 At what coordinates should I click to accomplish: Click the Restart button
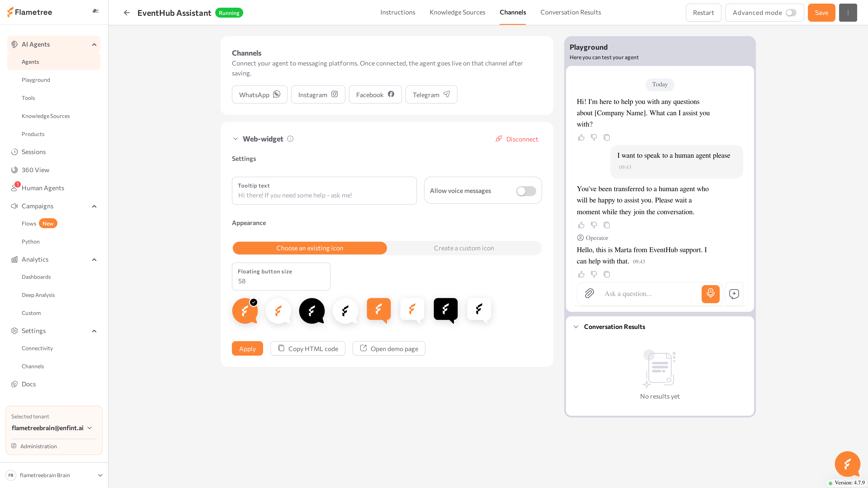[703, 12]
